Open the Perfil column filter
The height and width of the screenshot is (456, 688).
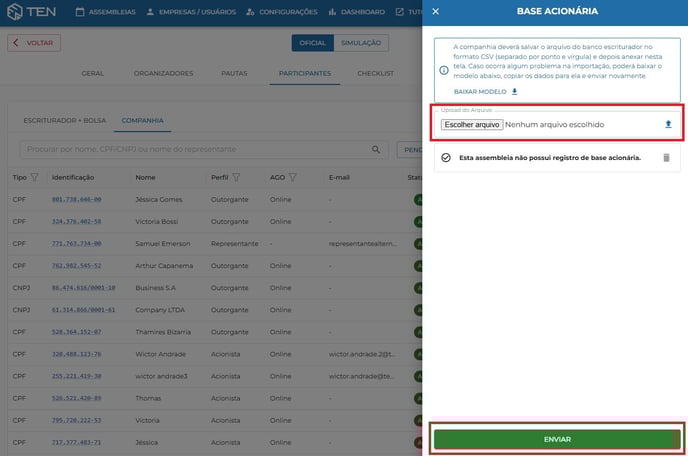236,177
